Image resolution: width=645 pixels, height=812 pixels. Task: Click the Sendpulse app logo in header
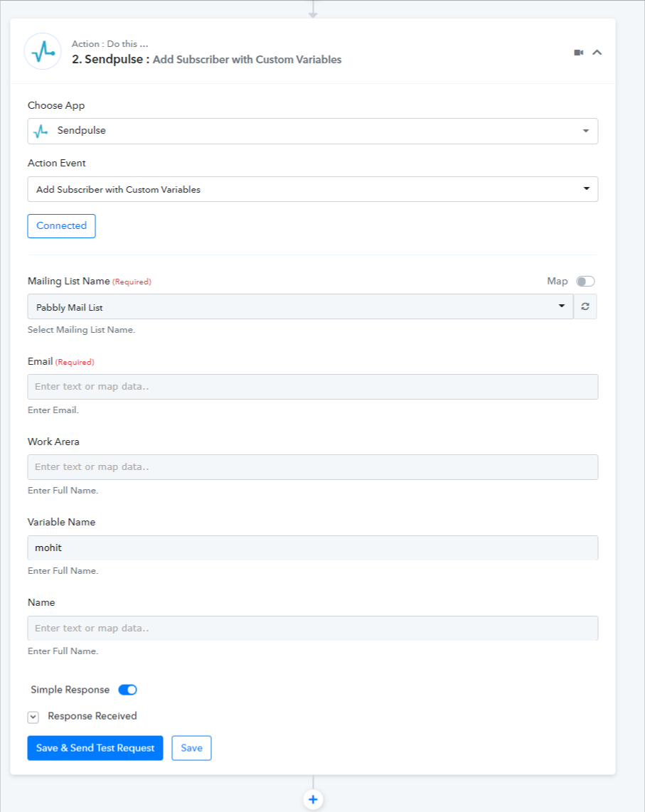tap(43, 51)
